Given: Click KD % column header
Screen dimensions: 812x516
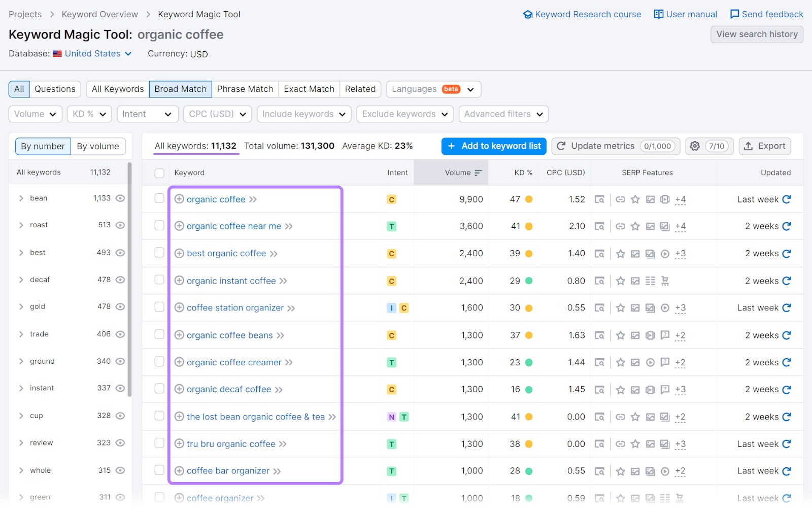Looking at the screenshot, I should pyautogui.click(x=523, y=173).
